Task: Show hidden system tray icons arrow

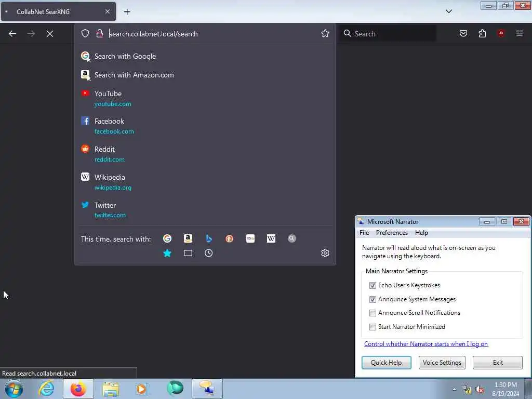Action: [x=454, y=390]
